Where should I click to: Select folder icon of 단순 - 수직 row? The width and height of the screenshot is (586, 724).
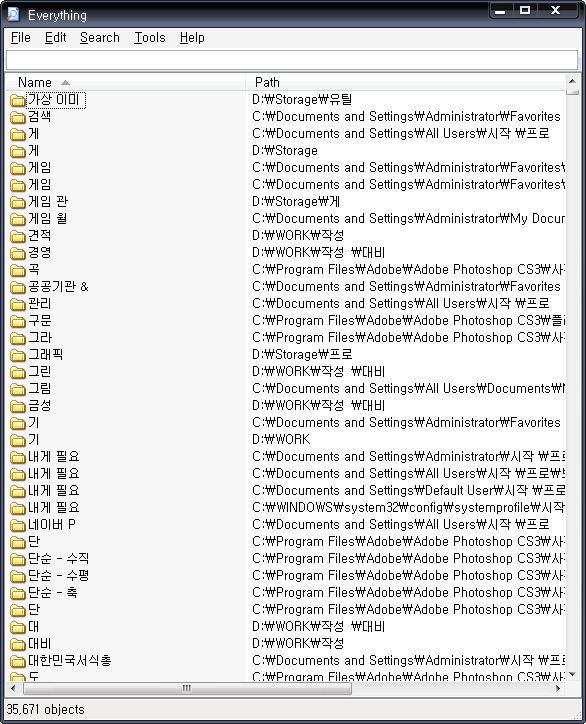tap(18, 559)
